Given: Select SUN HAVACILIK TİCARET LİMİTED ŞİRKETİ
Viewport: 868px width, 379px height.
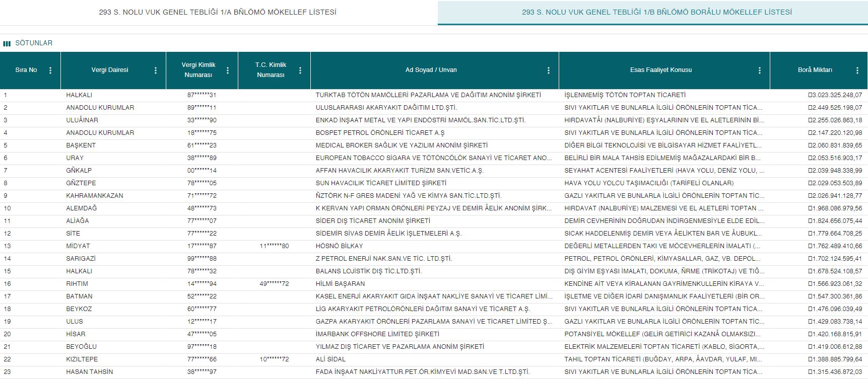Looking at the screenshot, I should (381, 183).
